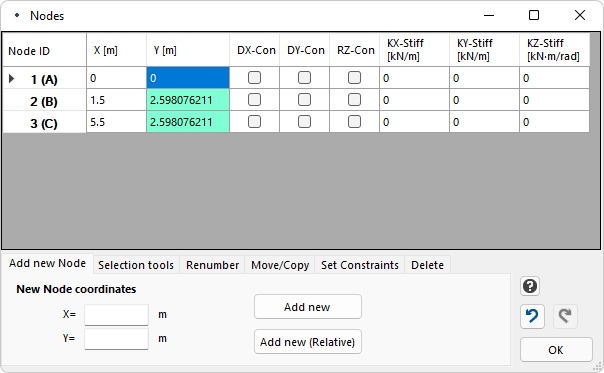Switch to the Move/Copy tab

click(280, 265)
